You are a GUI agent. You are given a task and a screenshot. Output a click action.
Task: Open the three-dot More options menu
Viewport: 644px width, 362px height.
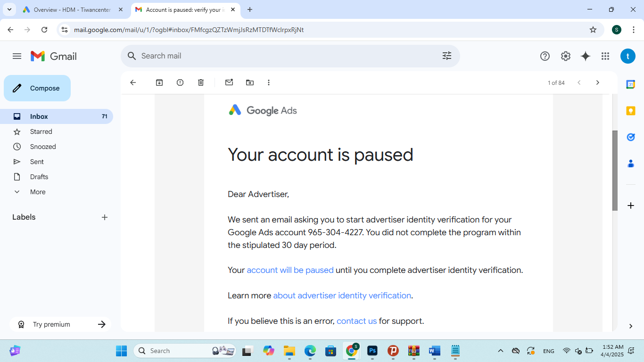tap(269, 82)
